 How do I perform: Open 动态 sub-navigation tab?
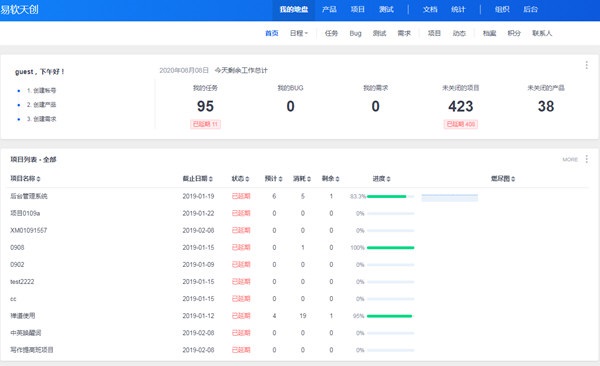(459, 33)
